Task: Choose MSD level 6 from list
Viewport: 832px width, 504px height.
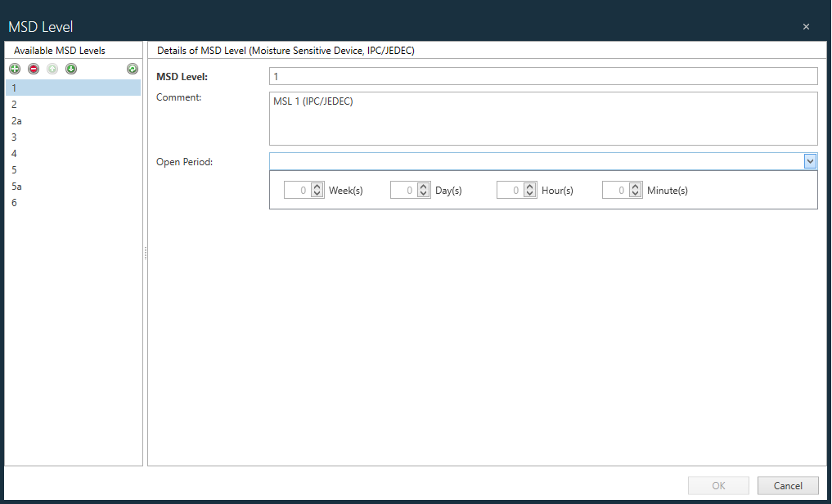Action: click(14, 203)
